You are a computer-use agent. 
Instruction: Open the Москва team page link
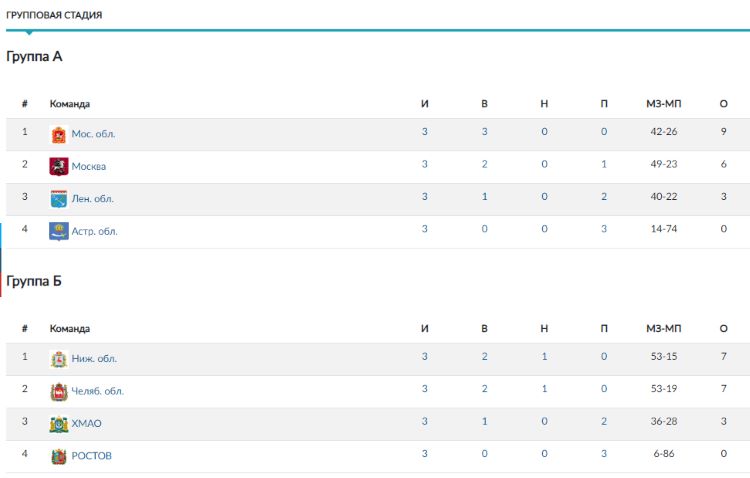pos(89,166)
